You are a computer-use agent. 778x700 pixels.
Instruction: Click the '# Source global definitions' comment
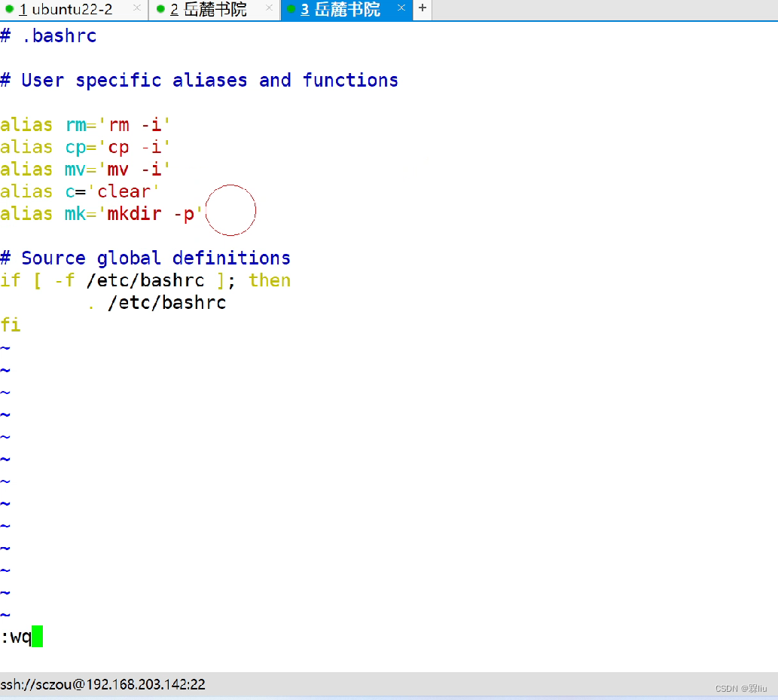pyautogui.click(x=145, y=258)
